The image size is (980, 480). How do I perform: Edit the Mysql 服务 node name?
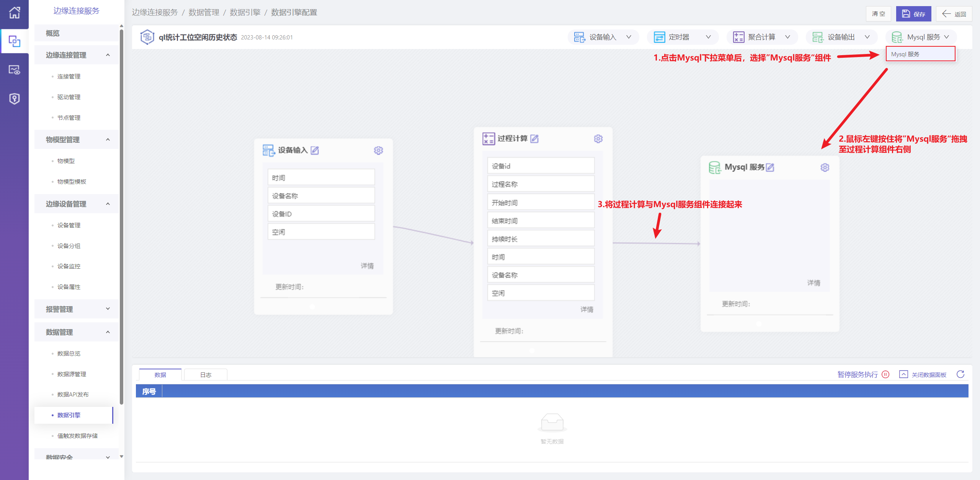click(770, 168)
